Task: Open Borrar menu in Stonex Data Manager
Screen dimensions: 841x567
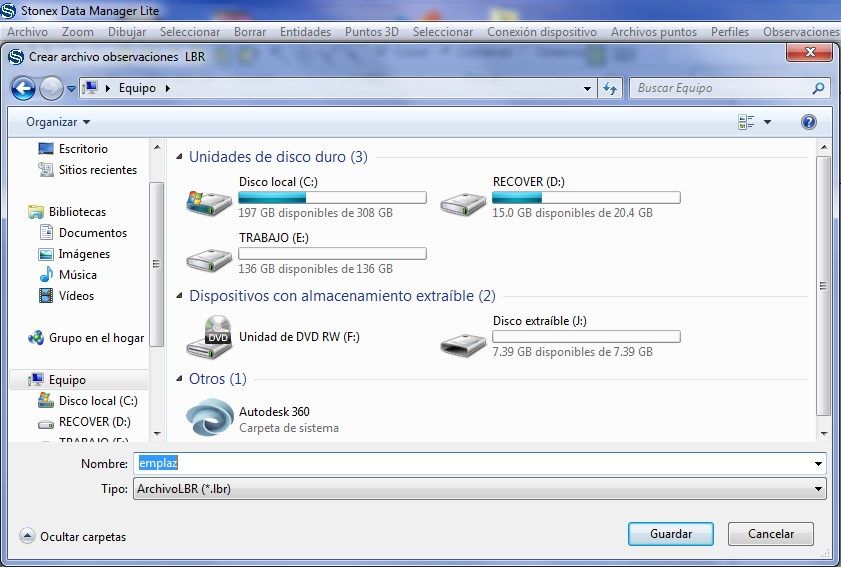Action: [250, 32]
